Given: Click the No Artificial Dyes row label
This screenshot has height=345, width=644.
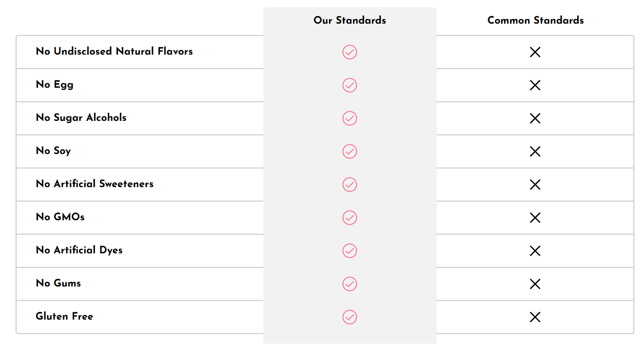Looking at the screenshot, I should [79, 250].
